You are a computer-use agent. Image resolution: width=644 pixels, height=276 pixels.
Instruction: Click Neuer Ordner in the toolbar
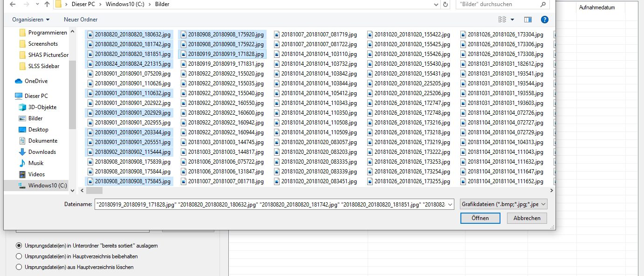[x=81, y=20]
